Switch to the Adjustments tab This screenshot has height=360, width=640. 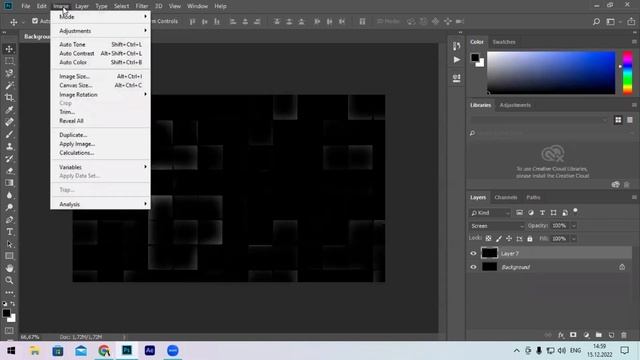[515, 105]
